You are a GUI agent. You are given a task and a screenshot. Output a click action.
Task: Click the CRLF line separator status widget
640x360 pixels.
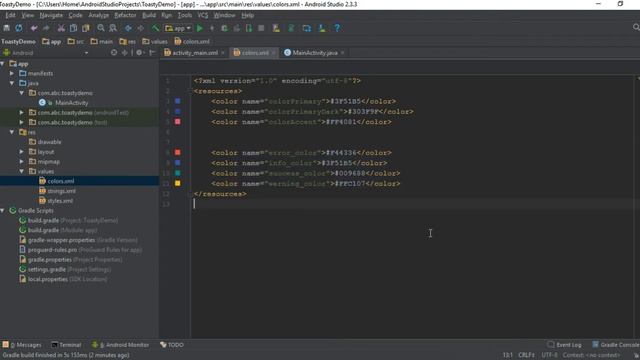pyautogui.click(x=526, y=355)
